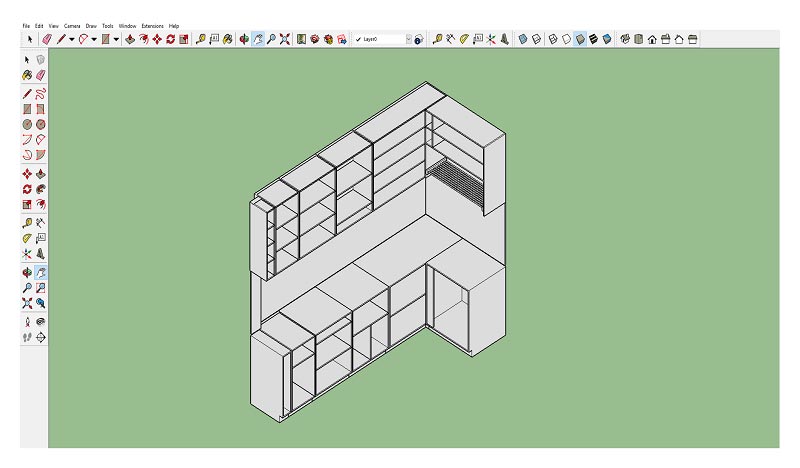The height and width of the screenshot is (468, 800).
Task: Select Paint Bucket in the top toolbar
Action: coord(228,39)
